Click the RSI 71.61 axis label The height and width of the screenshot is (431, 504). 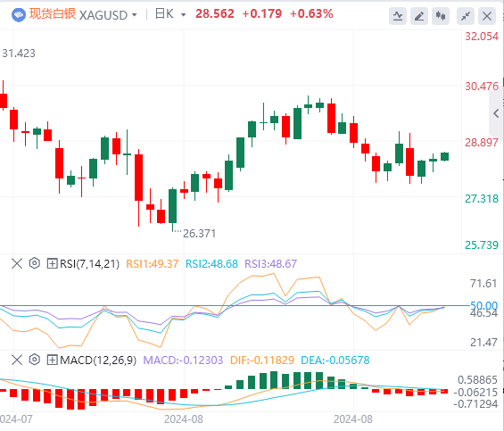click(x=483, y=284)
